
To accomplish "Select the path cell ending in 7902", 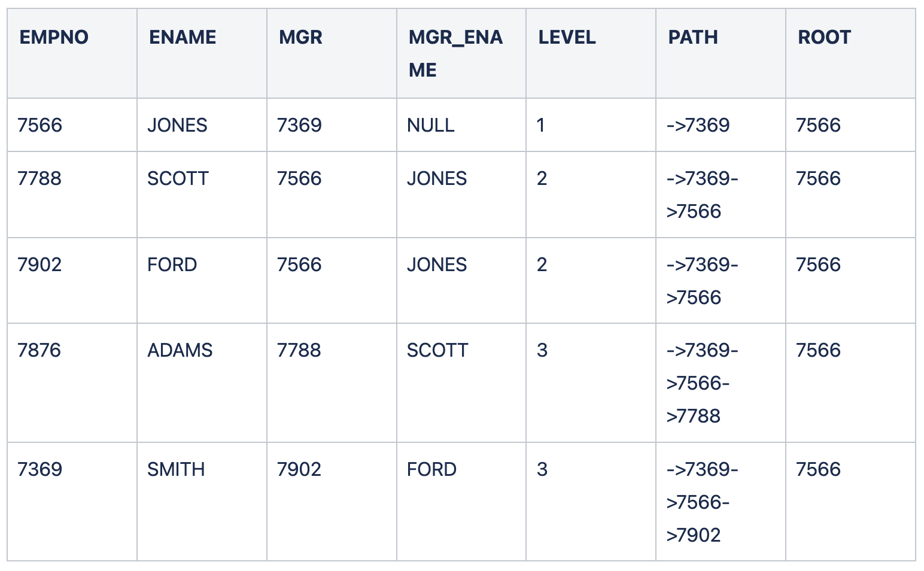I will 701,502.
